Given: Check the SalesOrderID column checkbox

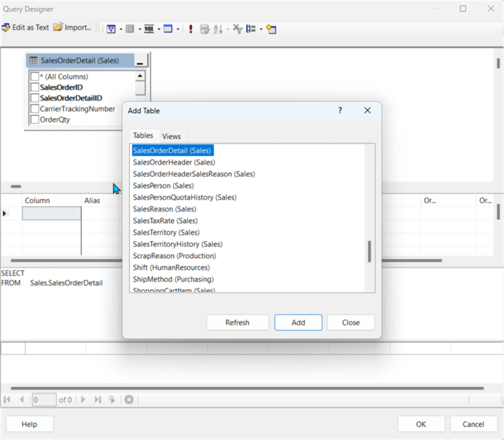Looking at the screenshot, I should [35, 88].
